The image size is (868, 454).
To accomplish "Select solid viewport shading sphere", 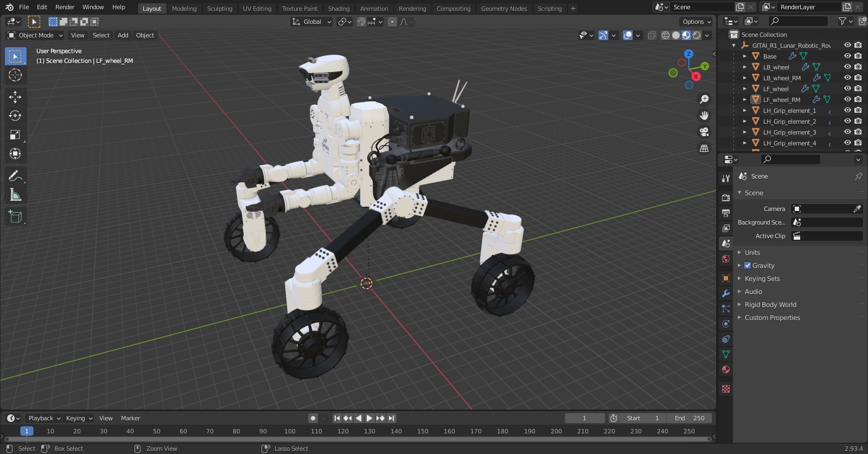I will 676,35.
